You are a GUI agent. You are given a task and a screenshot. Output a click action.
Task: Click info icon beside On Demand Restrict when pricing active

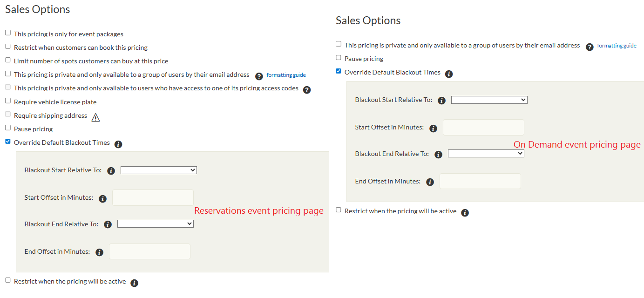[465, 213]
